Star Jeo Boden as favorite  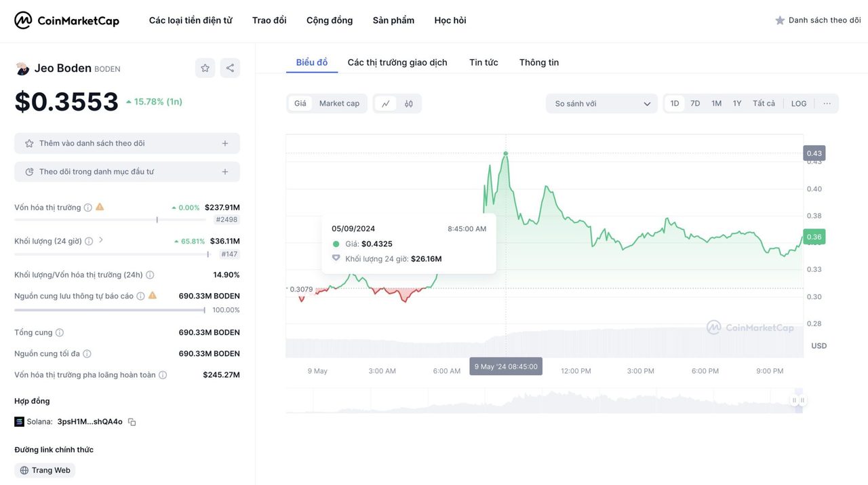[x=205, y=68]
